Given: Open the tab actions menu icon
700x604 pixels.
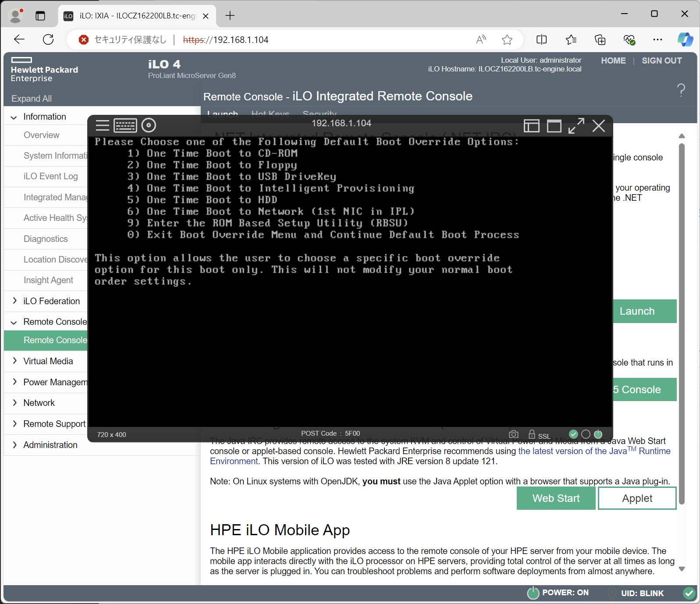Looking at the screenshot, I should (x=40, y=16).
